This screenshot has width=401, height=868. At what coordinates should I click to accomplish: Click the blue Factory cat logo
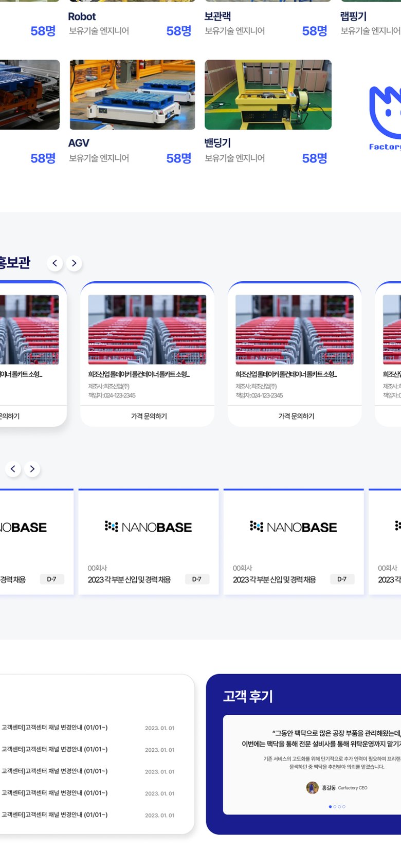pos(385,118)
